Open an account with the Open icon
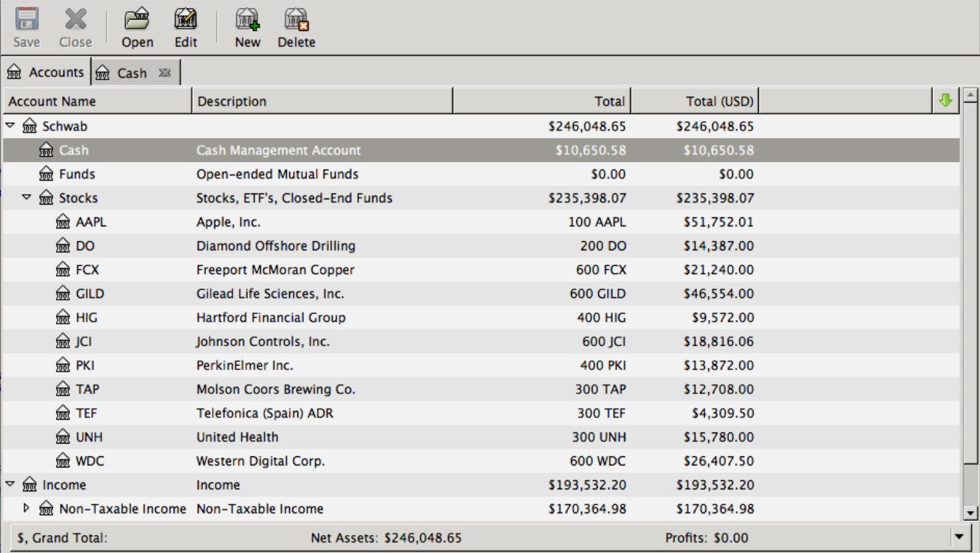The height and width of the screenshot is (553, 980). click(x=137, y=19)
